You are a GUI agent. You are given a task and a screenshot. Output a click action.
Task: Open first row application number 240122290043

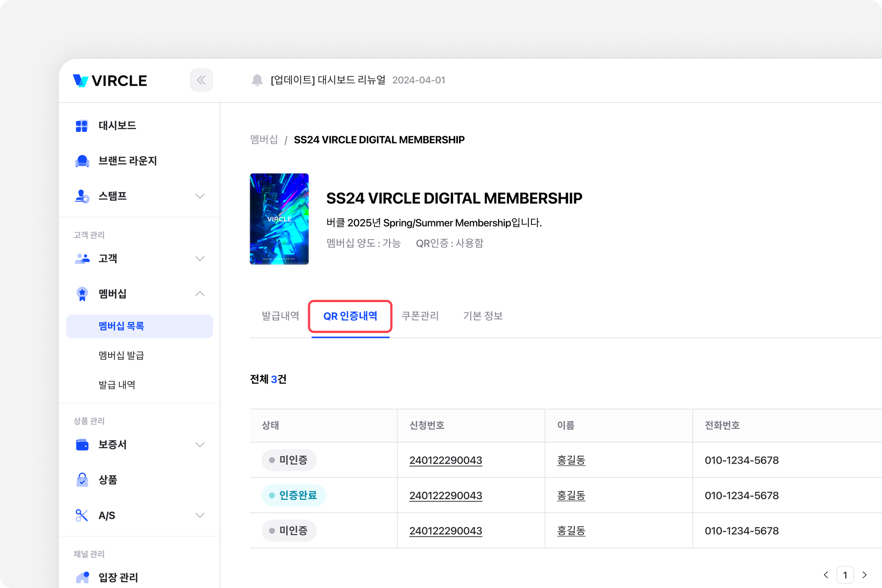tap(445, 460)
